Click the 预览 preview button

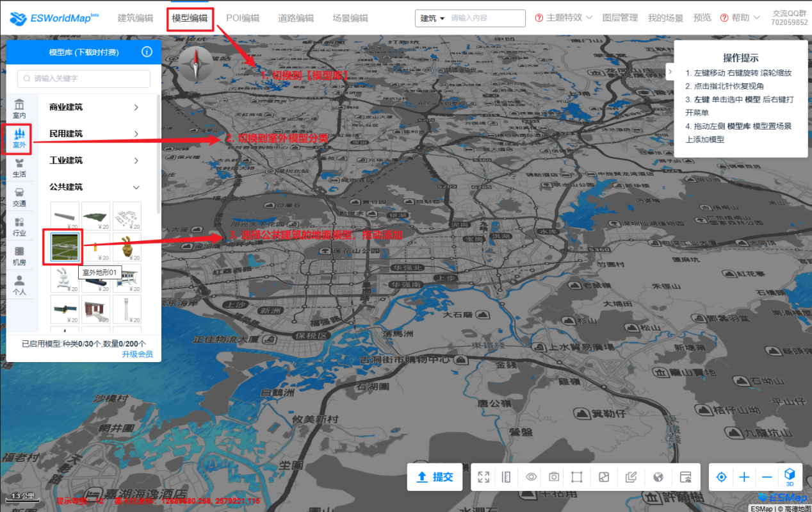click(x=702, y=18)
